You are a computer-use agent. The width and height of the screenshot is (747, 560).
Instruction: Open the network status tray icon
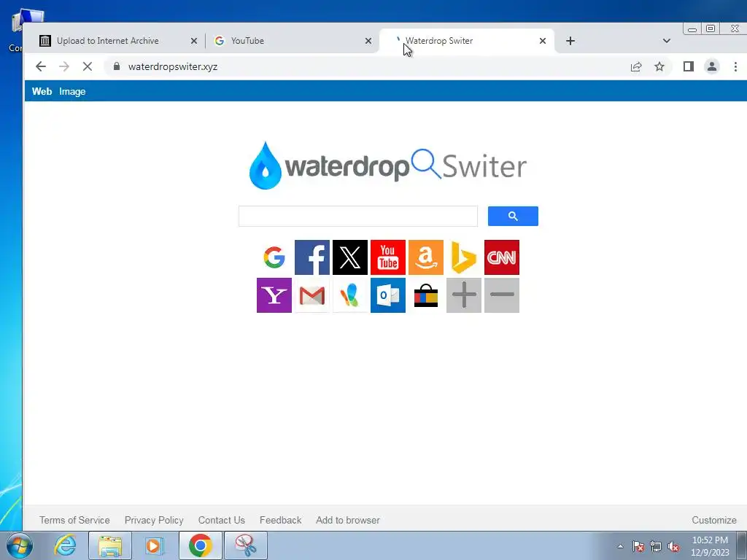tap(656, 546)
